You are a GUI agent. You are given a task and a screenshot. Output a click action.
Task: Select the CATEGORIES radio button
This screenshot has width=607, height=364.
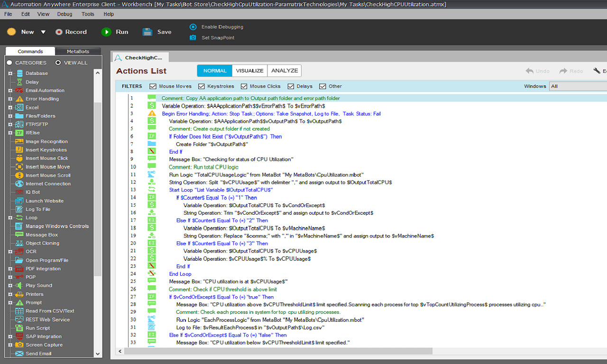coord(9,63)
